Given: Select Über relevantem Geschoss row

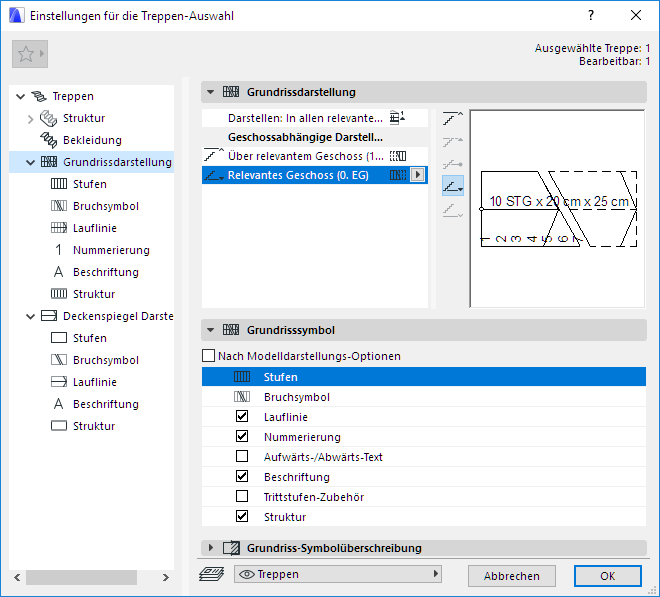Looking at the screenshot, I should pyautogui.click(x=315, y=156).
